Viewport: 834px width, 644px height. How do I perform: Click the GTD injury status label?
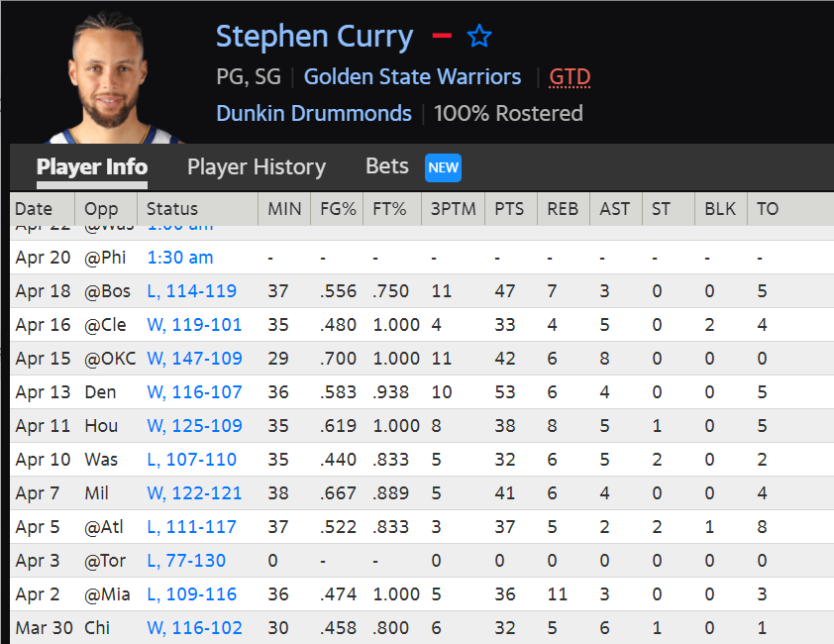tap(570, 77)
